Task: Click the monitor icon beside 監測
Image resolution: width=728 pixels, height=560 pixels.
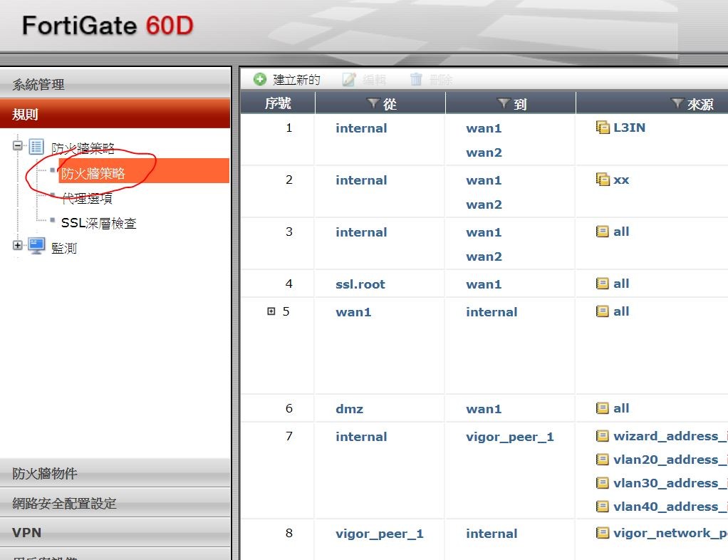Action: coord(36,246)
